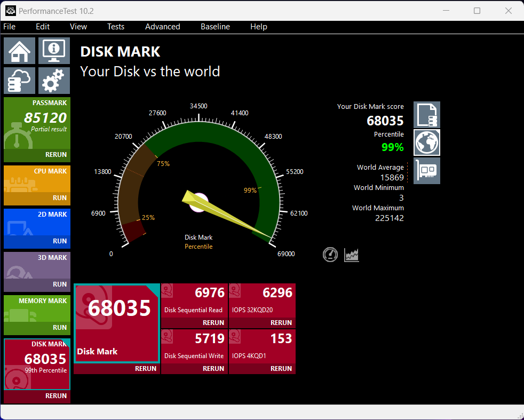524x420 pixels.
Task: Run the 3D Mark test
Action: [59, 284]
